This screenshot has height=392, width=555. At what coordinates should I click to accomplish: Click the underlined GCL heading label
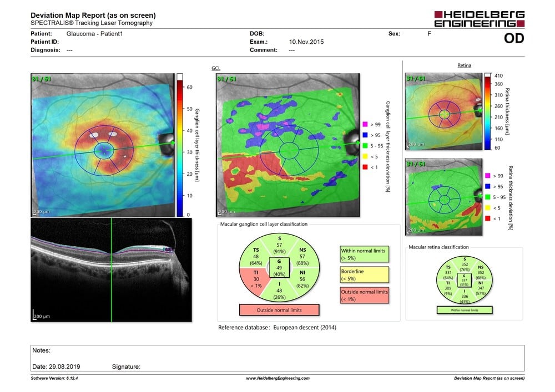tap(216, 68)
